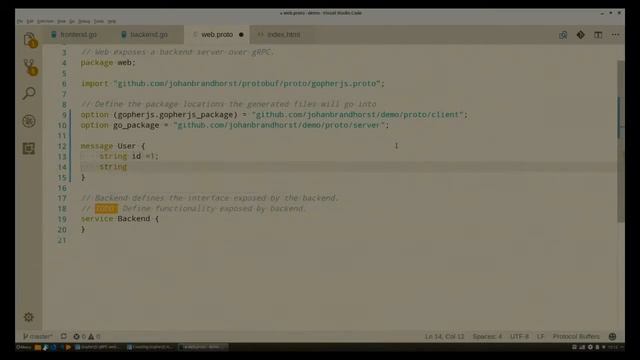640x360 pixels.
Task: Close web.proto via unsaved dot indicator
Action: pos(241,35)
